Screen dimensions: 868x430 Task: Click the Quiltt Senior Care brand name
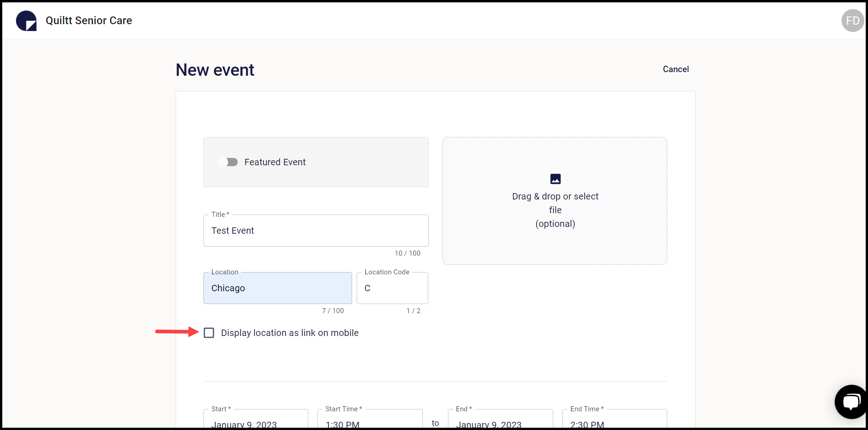[x=89, y=20]
